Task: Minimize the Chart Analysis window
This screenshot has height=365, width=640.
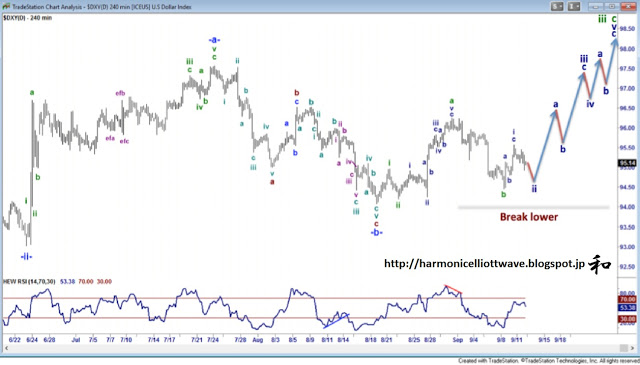Action: tap(596, 7)
